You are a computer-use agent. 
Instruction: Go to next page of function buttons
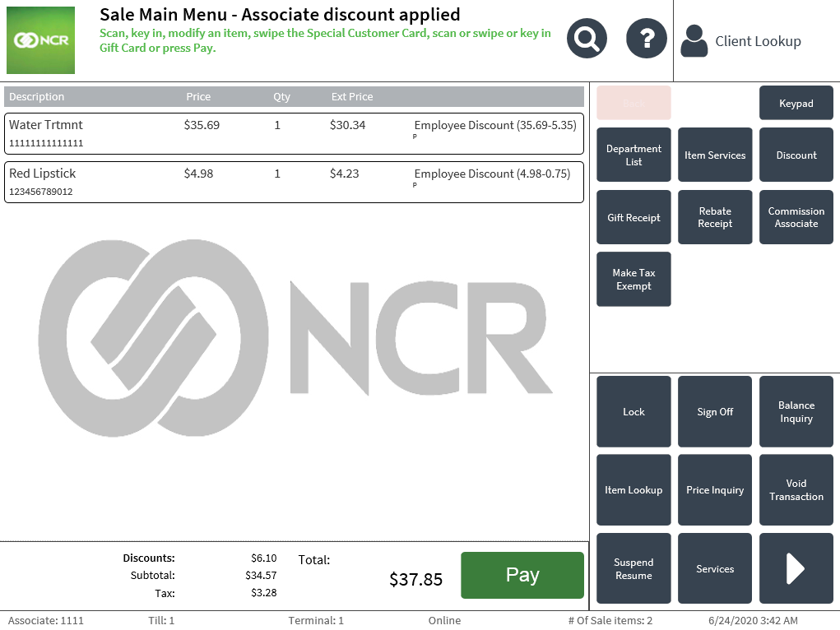click(x=796, y=568)
